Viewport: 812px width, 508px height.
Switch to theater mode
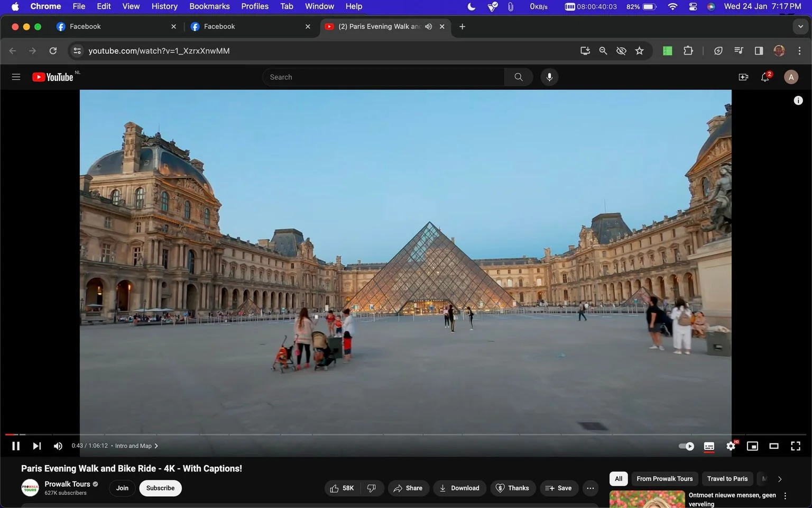[774, 446]
